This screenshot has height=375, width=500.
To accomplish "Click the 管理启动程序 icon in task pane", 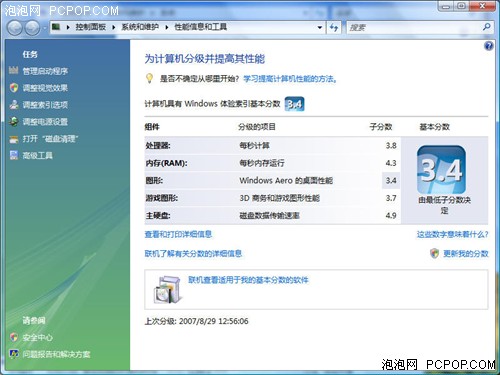I will coord(14,70).
